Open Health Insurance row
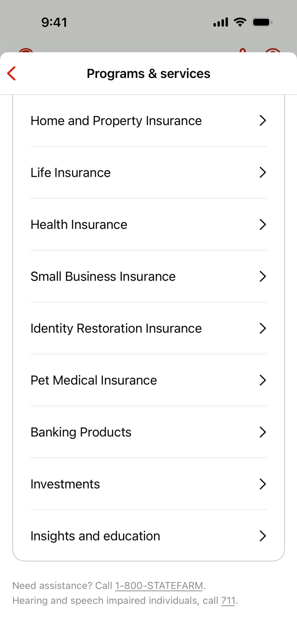 click(79, 225)
